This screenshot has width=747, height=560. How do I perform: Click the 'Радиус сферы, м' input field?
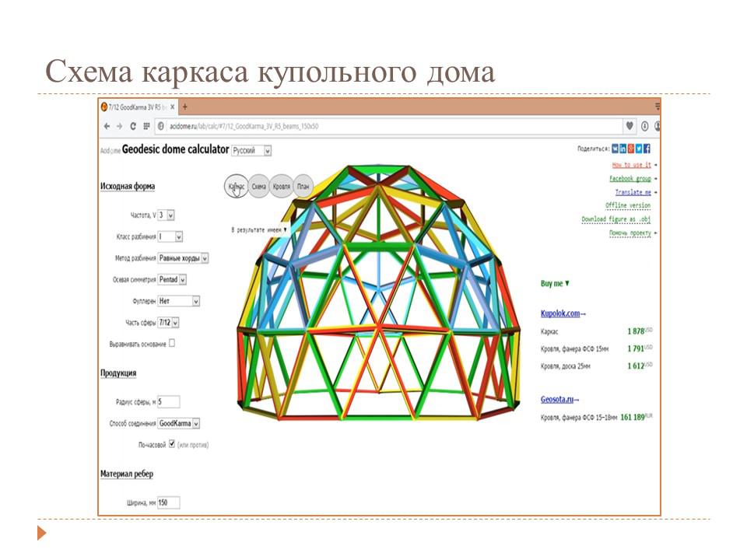168,401
